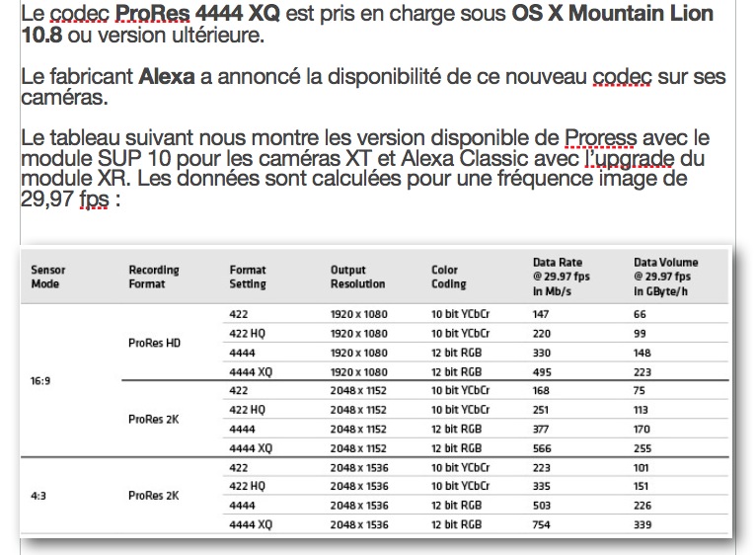This screenshot has height=555, width=756.
Task: Click the bold phrase "OS X Mountain Lion"
Action: click(612, 14)
